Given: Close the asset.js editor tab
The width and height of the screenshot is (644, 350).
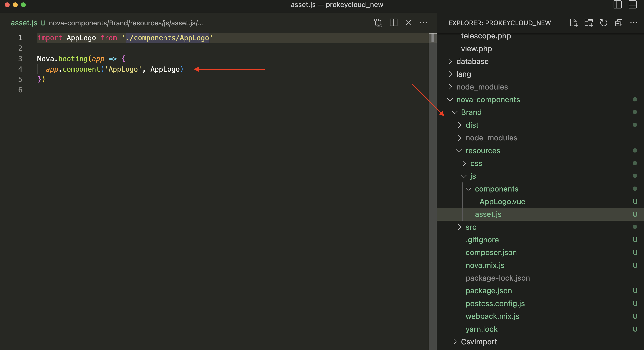Looking at the screenshot, I should [x=408, y=23].
